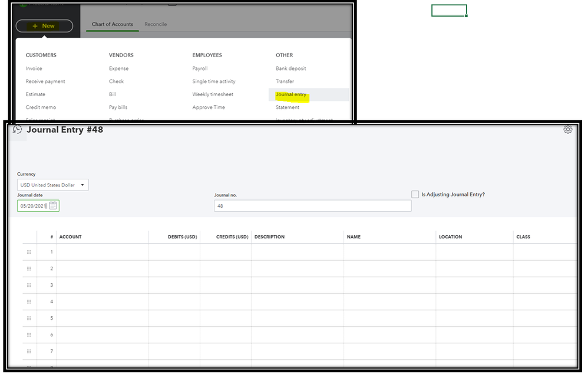Image resolution: width=588 pixels, height=374 pixels.
Task: Check Is Adjusting Journal Entry box
Action: pos(415,195)
